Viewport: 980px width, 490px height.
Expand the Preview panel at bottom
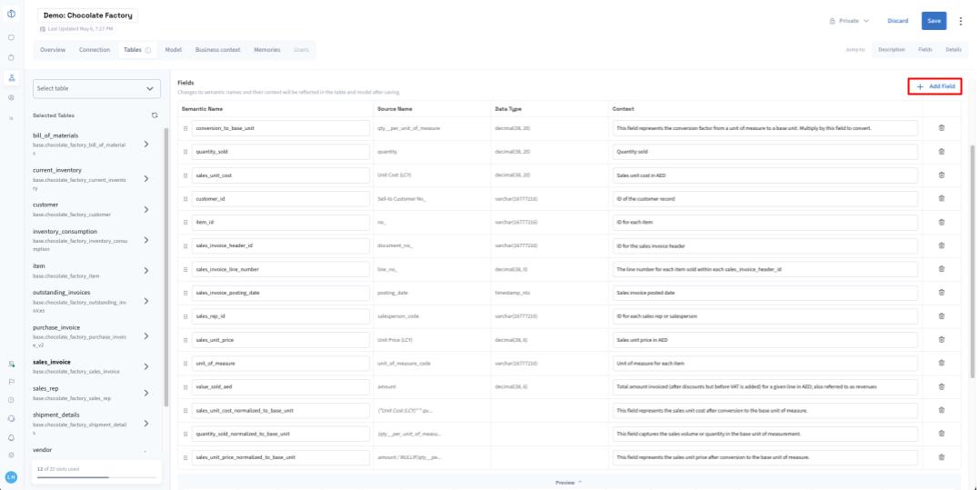point(568,482)
